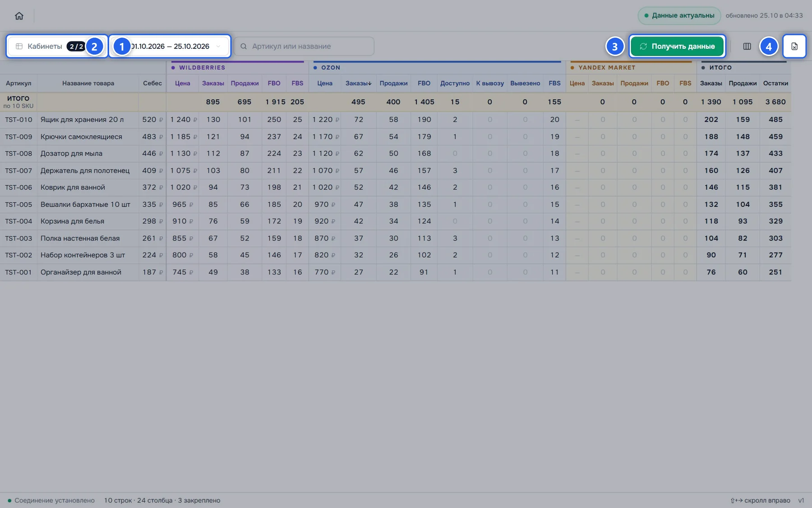Click the Данные актуальны status badge
The height and width of the screenshot is (508, 812).
tap(679, 15)
